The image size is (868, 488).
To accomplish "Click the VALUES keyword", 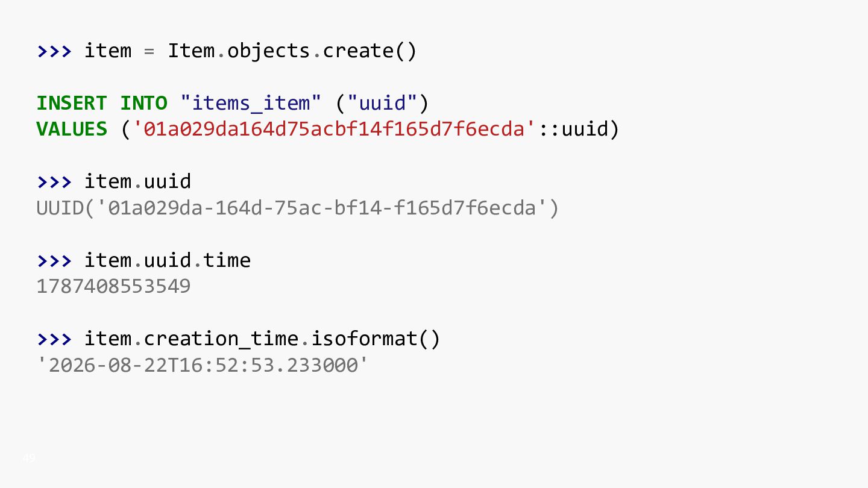I will pos(72,130).
